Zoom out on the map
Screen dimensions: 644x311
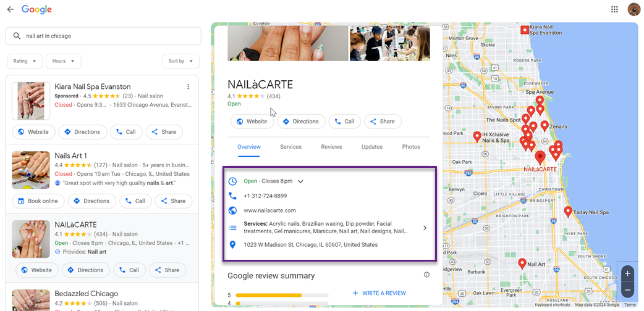(x=627, y=290)
